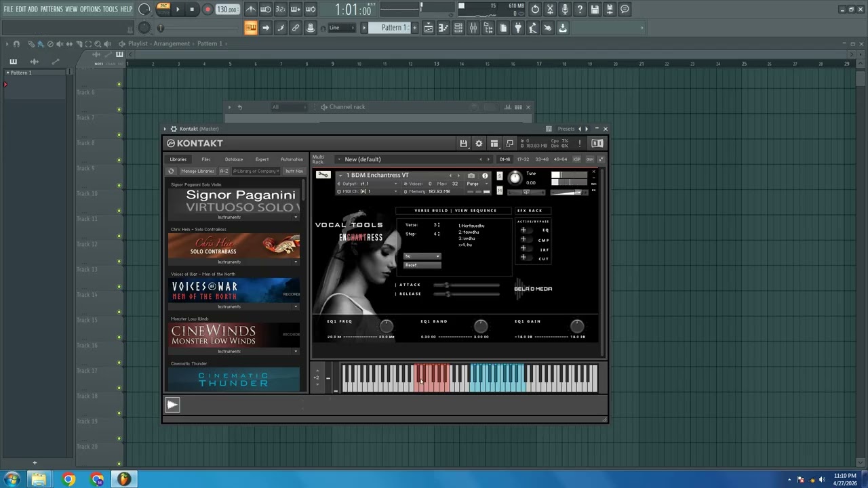The height and width of the screenshot is (488, 868).
Task: Click FL Studio record button
Action: (208, 9)
